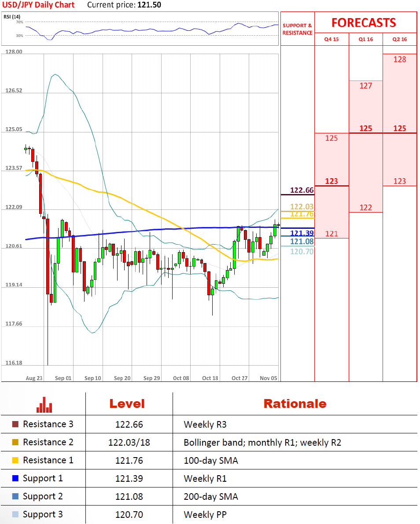Click the 121.39 level label beside chart

pos(302,233)
